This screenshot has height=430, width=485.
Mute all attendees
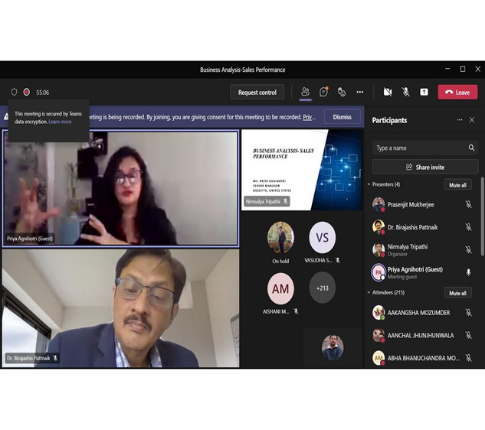pyautogui.click(x=458, y=293)
